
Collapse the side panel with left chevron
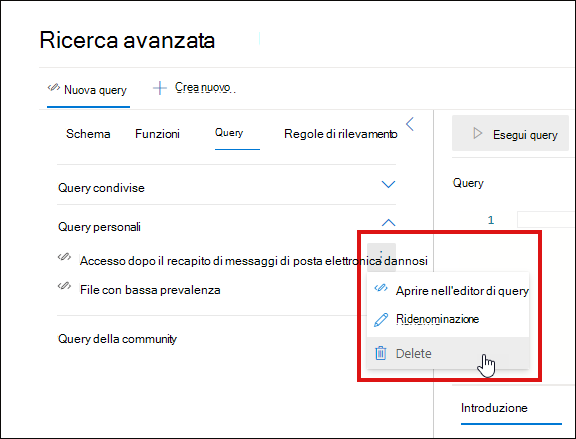(410, 124)
